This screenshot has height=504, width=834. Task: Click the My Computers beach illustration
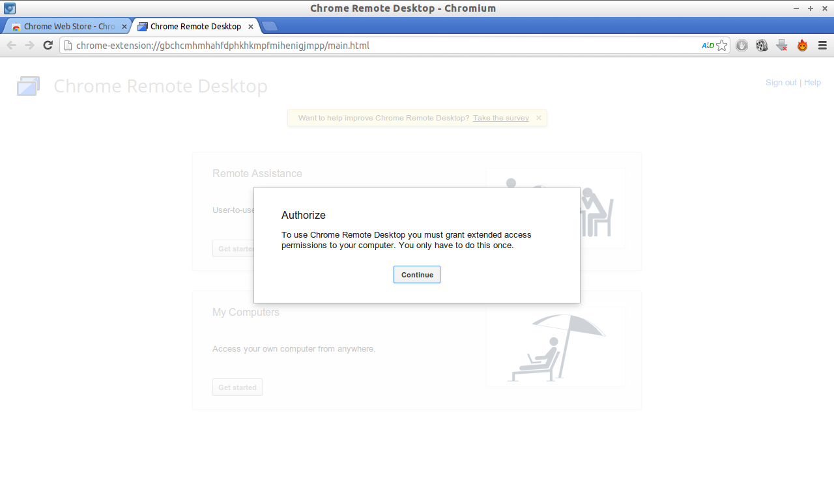point(555,347)
